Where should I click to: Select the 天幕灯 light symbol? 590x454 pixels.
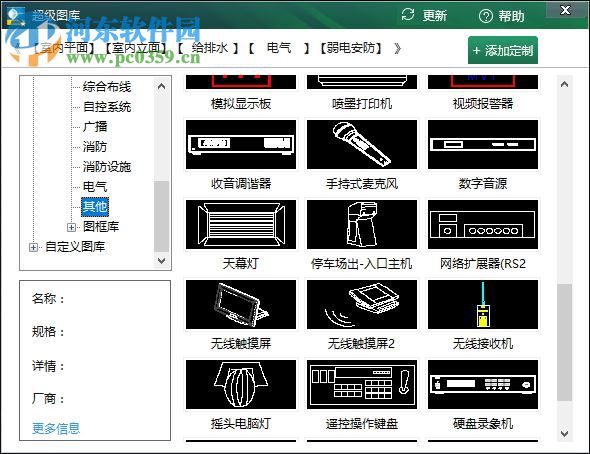coord(241,224)
